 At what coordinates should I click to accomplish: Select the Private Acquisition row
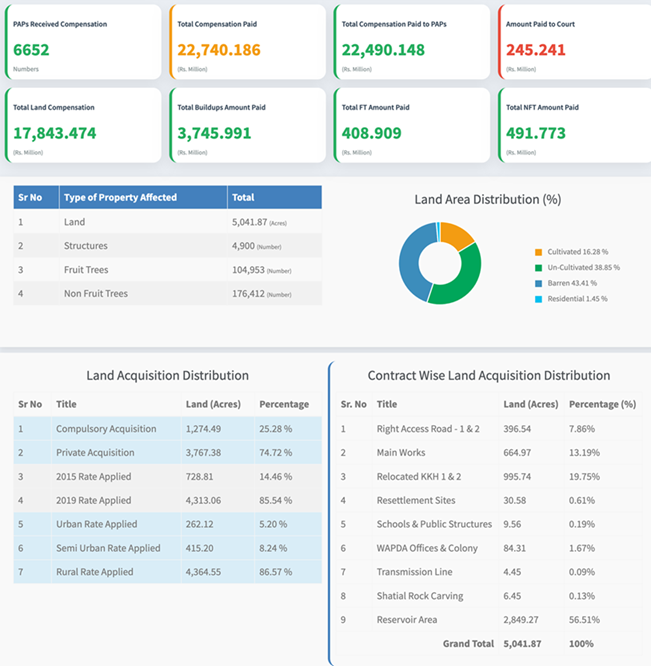(167, 452)
